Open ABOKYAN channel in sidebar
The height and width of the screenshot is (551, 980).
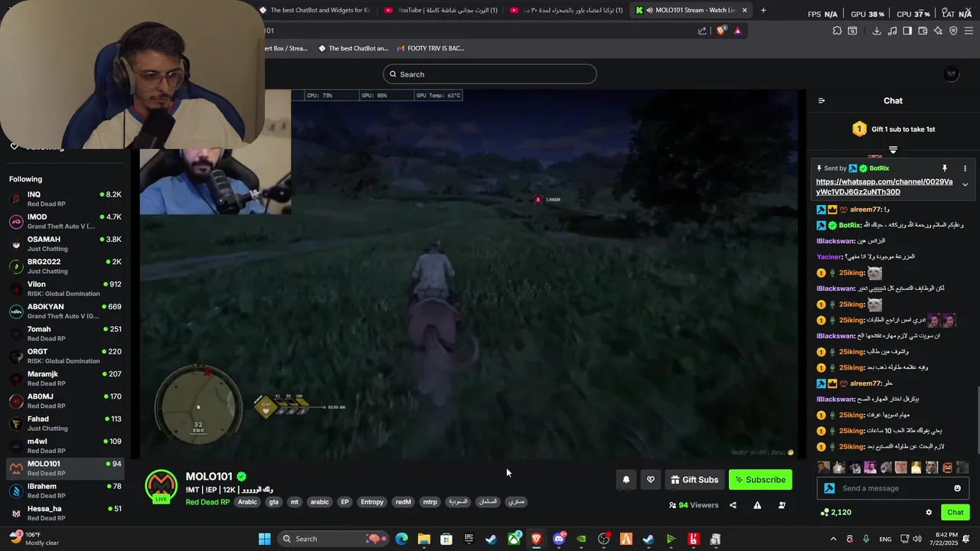tap(64, 311)
